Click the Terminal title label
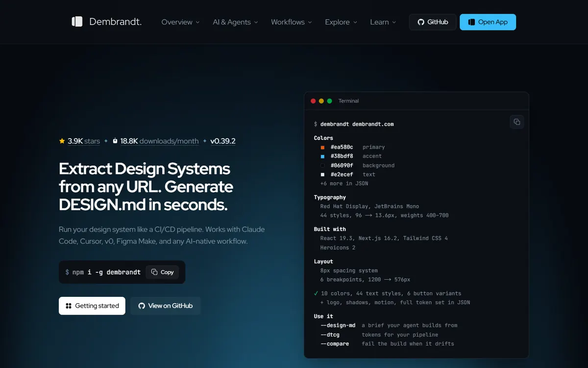The height and width of the screenshot is (368, 588). click(x=348, y=101)
